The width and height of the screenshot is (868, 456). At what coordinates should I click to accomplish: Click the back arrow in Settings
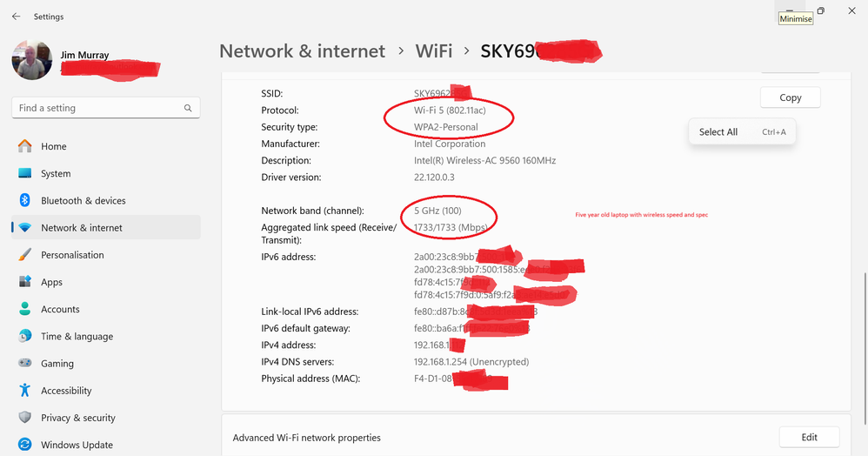click(16, 17)
